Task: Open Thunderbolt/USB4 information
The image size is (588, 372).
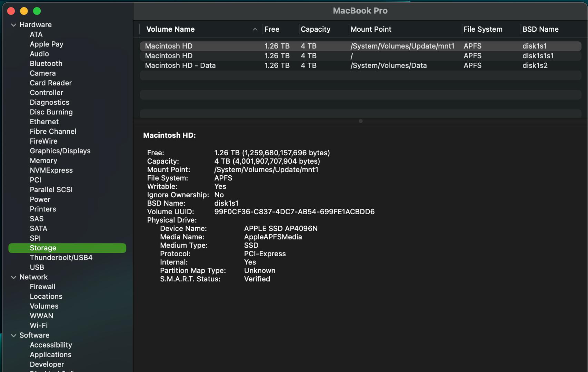Action: (x=61, y=258)
